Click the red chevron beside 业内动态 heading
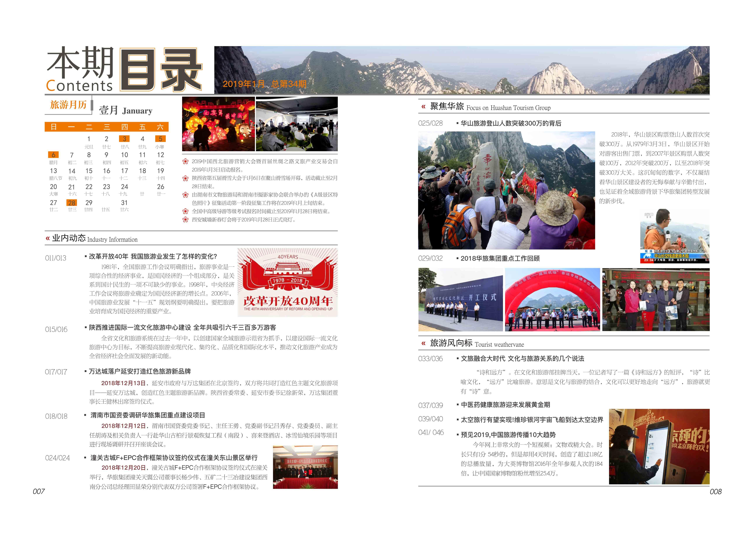Viewport: 756px width, 535px height. coord(48,239)
